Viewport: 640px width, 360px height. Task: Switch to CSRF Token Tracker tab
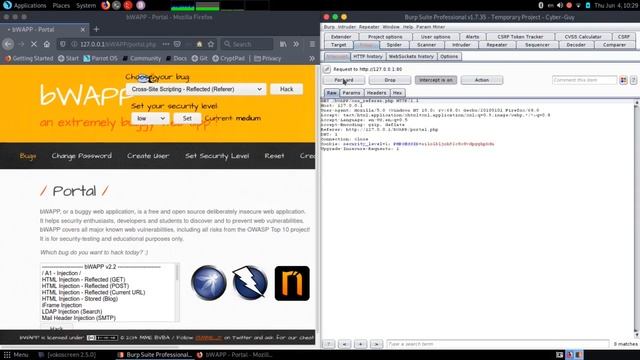tap(520, 37)
